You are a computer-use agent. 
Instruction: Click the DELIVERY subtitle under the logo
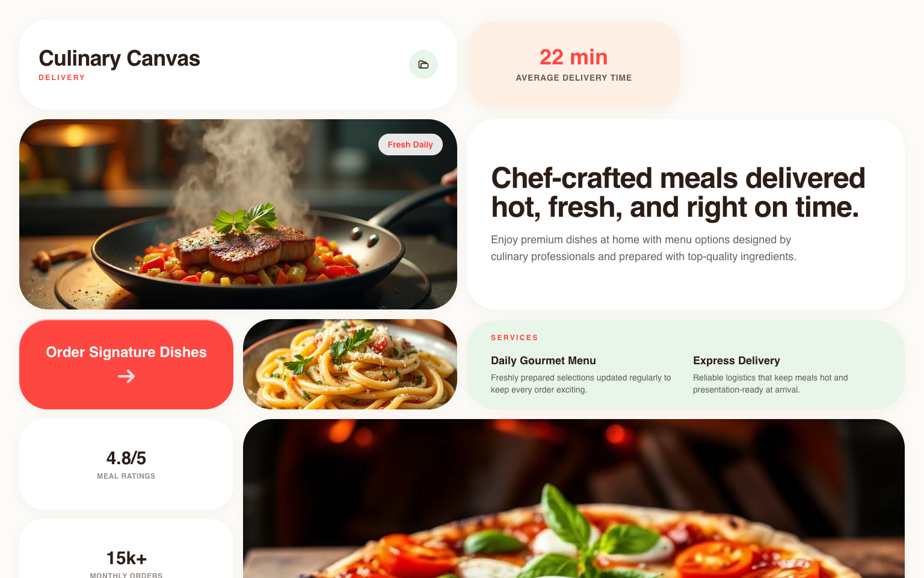(62, 78)
